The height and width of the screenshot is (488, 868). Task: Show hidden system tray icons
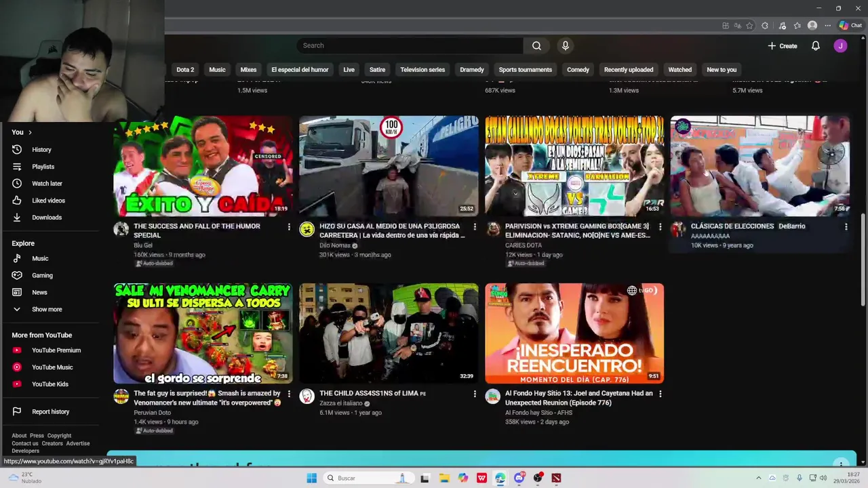point(759,478)
